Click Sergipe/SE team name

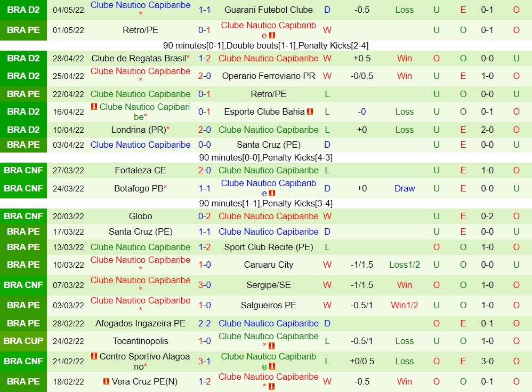tap(268, 285)
